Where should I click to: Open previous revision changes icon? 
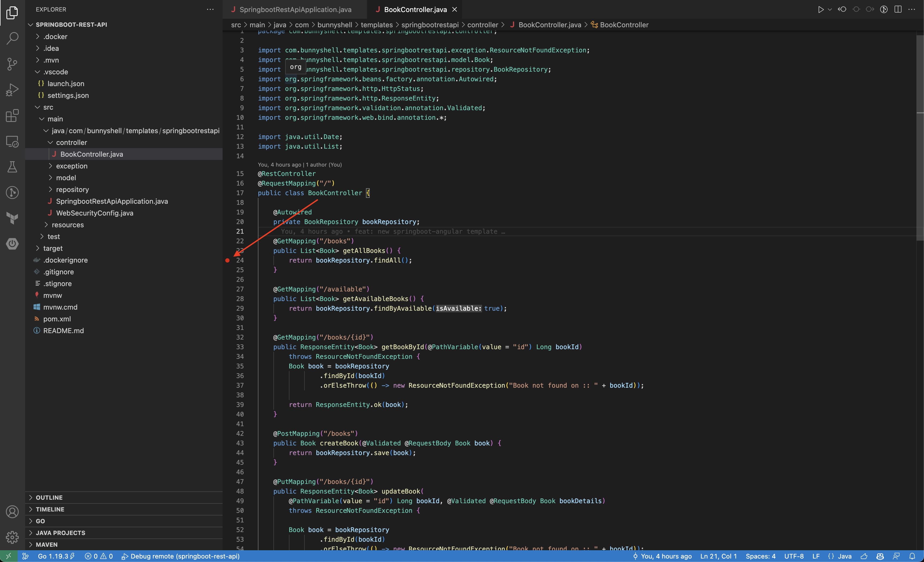(x=842, y=9)
